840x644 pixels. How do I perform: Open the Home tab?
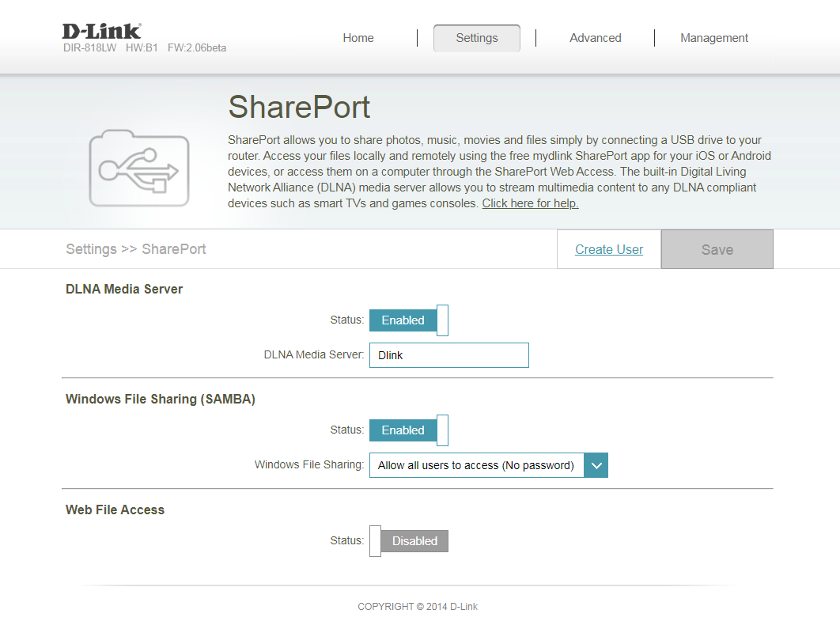coord(358,38)
